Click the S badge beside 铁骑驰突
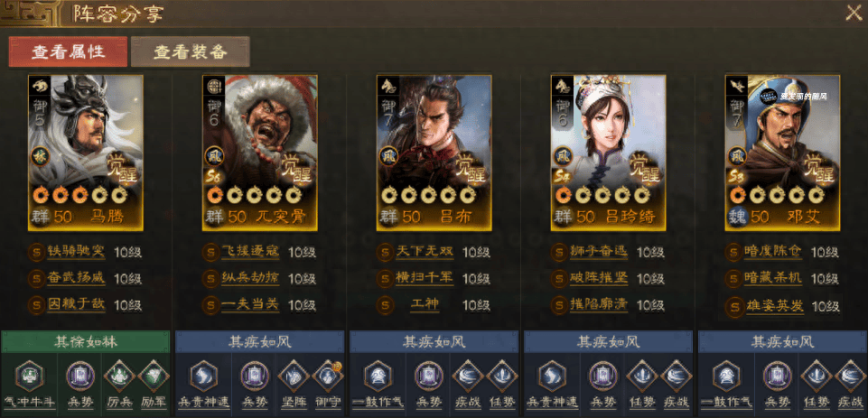The image size is (868, 418). pyautogui.click(x=37, y=253)
